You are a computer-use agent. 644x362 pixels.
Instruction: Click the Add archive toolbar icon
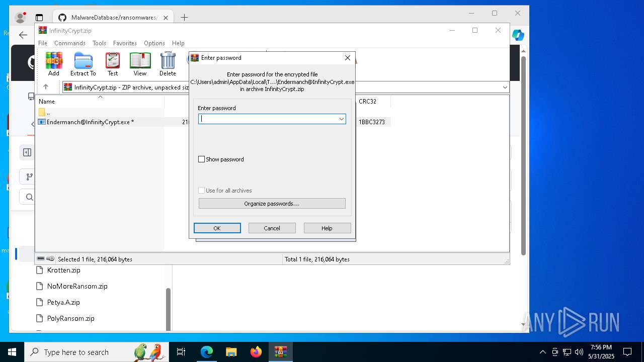pyautogui.click(x=54, y=64)
